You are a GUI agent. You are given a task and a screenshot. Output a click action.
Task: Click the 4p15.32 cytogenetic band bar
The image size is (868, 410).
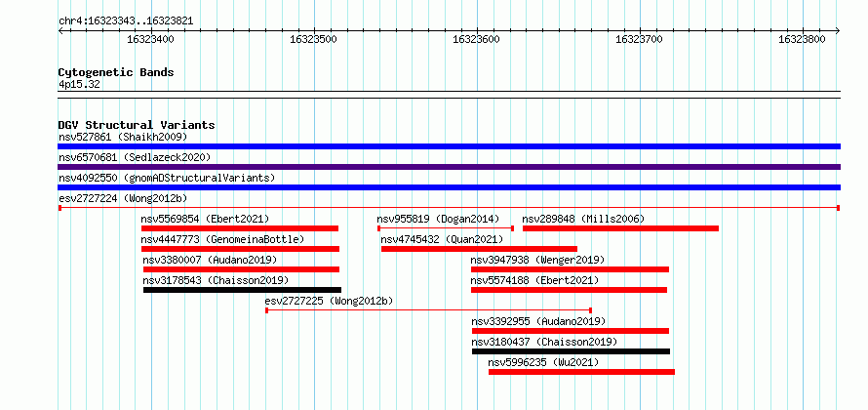click(x=449, y=95)
